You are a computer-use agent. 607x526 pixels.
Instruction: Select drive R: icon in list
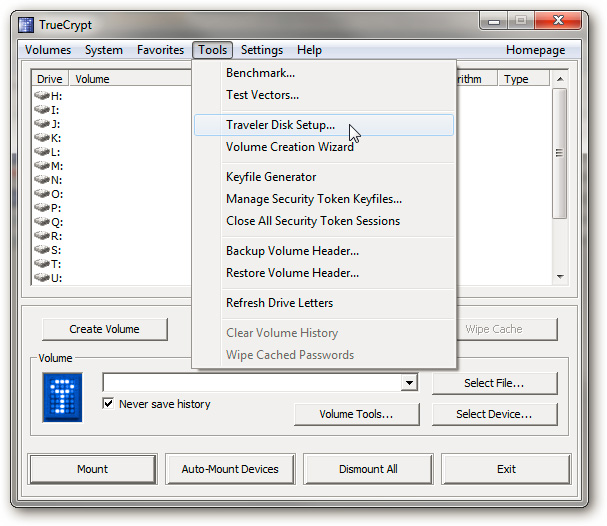[42, 236]
